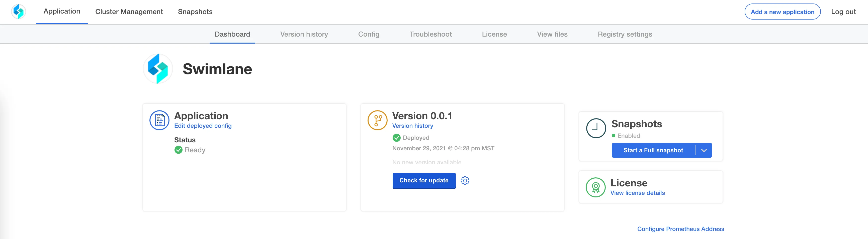Viewport: 868px width, 239px height.
Task: Open the Application top nav tab
Action: (62, 12)
